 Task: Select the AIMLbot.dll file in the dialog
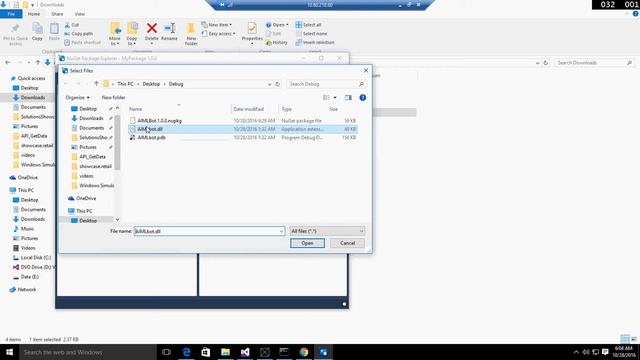(x=243, y=129)
